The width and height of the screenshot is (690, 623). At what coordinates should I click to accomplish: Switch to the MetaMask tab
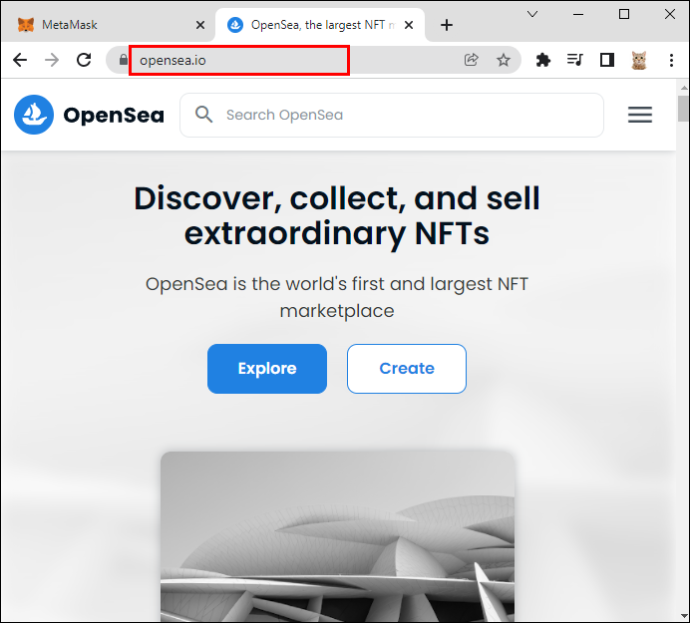(x=108, y=25)
